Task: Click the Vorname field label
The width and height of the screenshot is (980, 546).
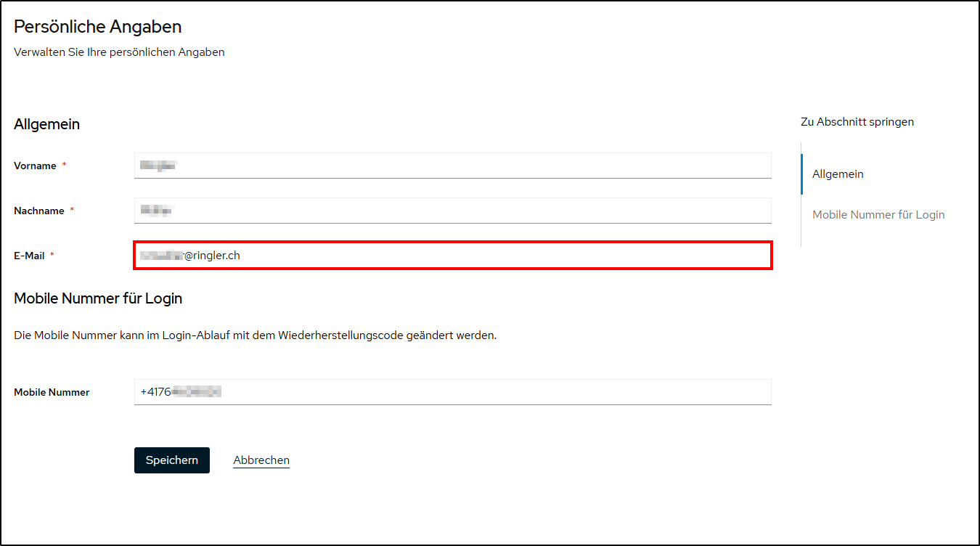Action: pyautogui.click(x=35, y=166)
